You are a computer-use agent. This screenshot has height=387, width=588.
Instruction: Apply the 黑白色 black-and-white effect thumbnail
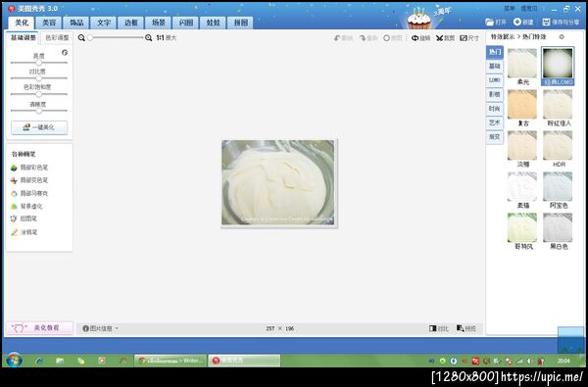(x=558, y=228)
